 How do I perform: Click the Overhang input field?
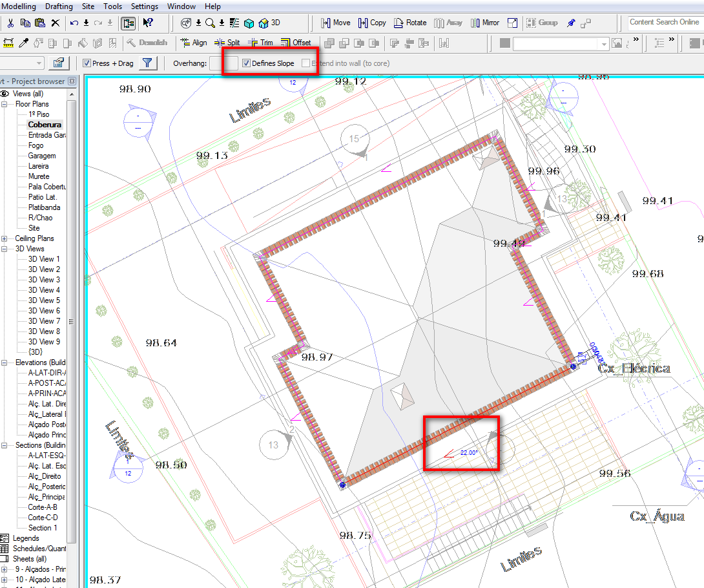click(x=223, y=63)
